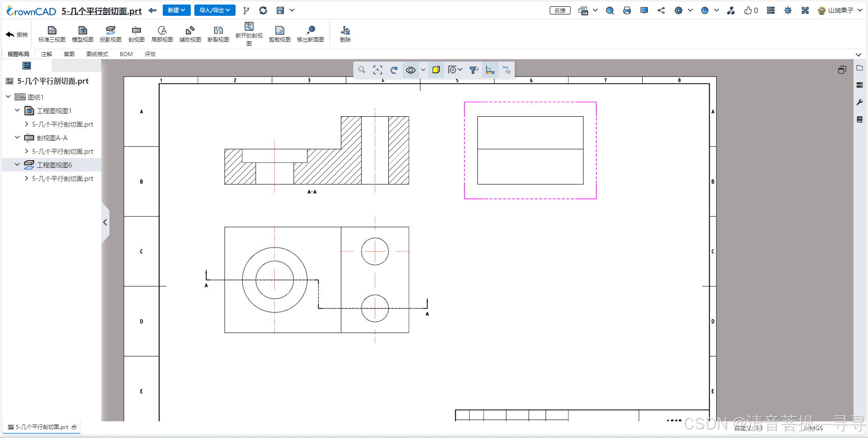Click the 撤销 undo button

click(17, 34)
